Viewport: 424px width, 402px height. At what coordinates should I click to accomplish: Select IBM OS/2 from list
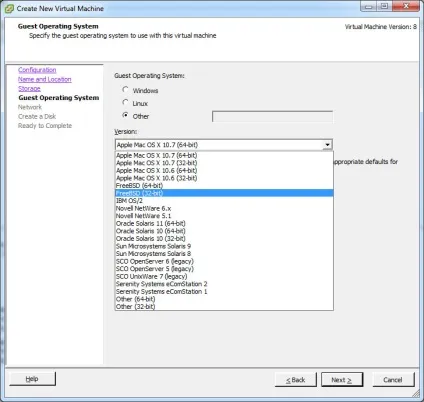[224, 201]
